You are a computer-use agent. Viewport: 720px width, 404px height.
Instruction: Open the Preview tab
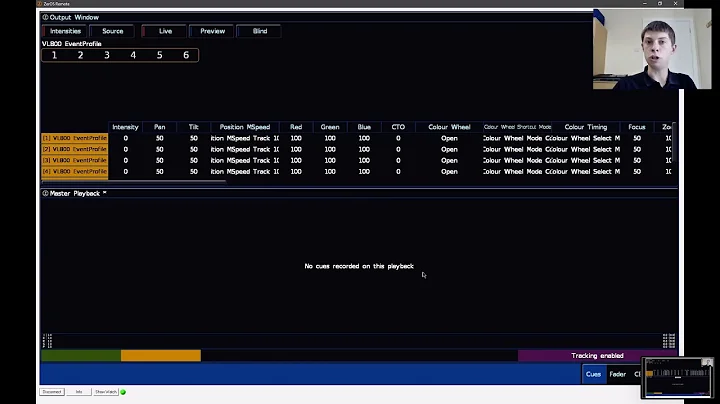click(212, 31)
